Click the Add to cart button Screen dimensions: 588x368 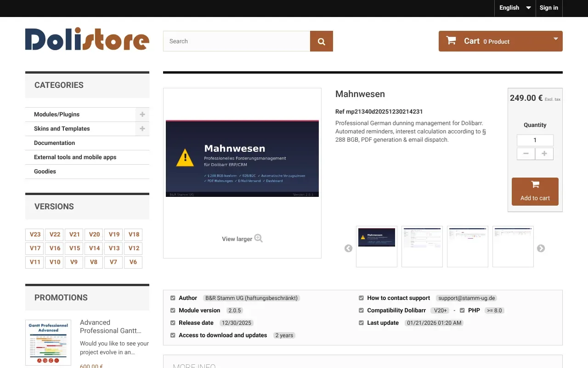point(535,191)
